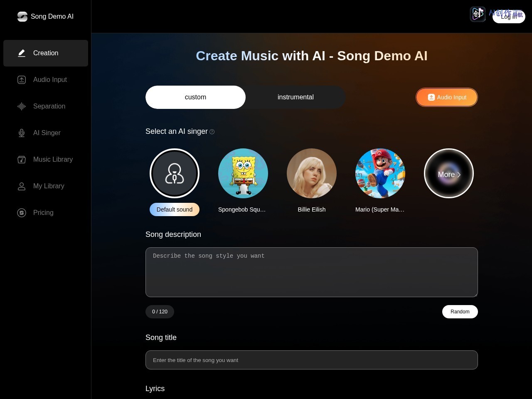Click the Song Demo AI logo icon
Viewport: 532px width, 399px height.
pos(22,17)
